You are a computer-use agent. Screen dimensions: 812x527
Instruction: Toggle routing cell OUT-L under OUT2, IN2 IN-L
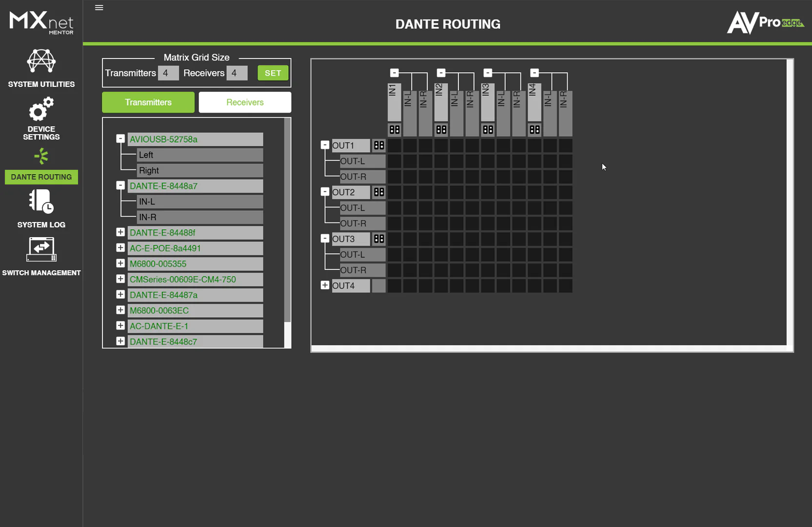(x=457, y=208)
